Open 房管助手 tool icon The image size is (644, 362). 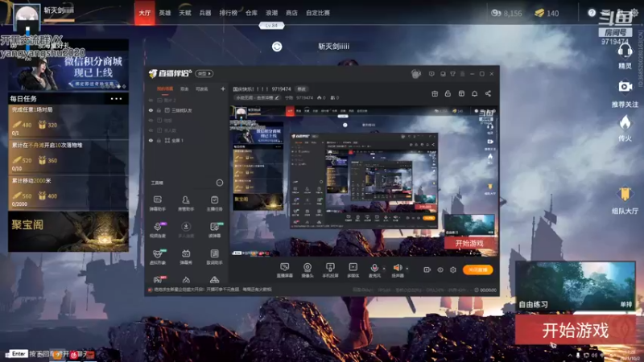[x=186, y=204]
